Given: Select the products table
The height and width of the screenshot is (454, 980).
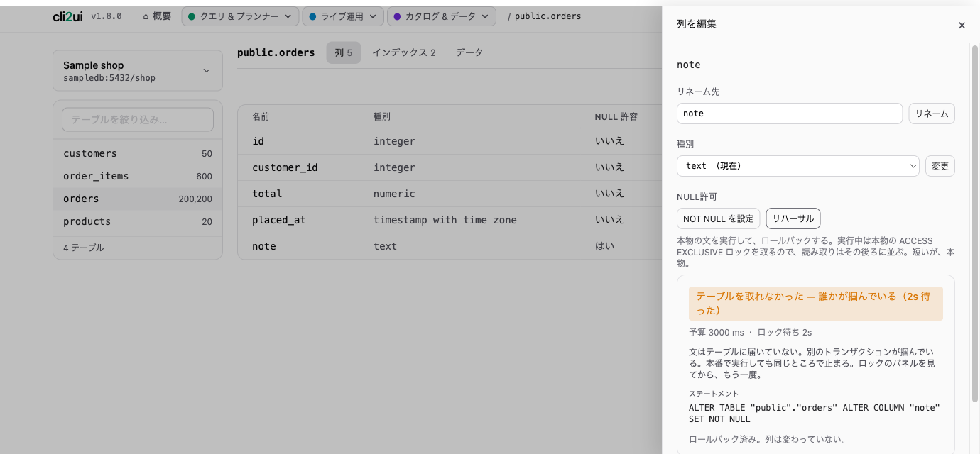Looking at the screenshot, I should [138, 221].
